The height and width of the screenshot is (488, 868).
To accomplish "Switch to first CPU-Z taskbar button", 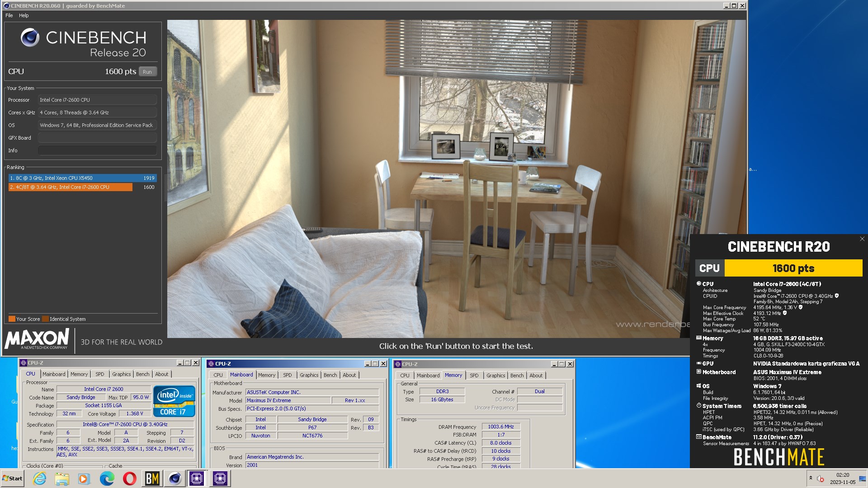I will 197,479.
